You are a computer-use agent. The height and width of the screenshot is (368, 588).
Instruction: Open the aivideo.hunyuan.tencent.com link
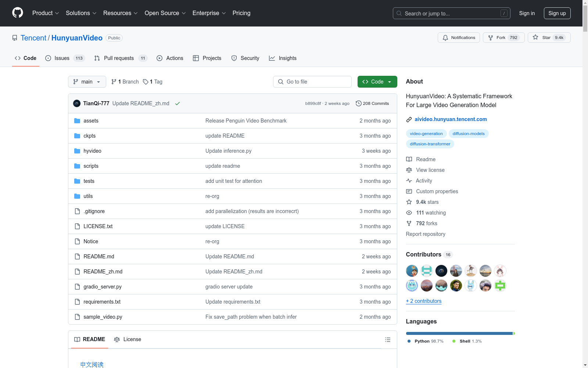(451, 119)
